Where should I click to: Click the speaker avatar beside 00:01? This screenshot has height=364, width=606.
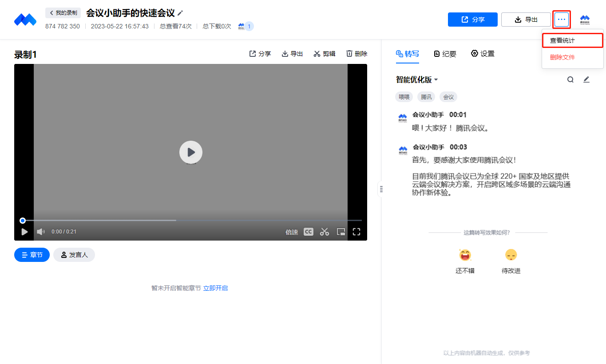coord(403,119)
